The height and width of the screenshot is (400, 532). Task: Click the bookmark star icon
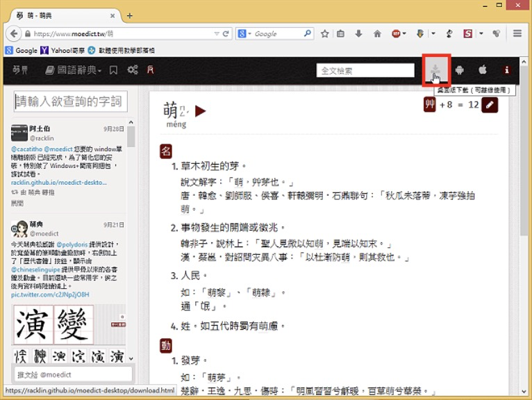click(x=325, y=33)
